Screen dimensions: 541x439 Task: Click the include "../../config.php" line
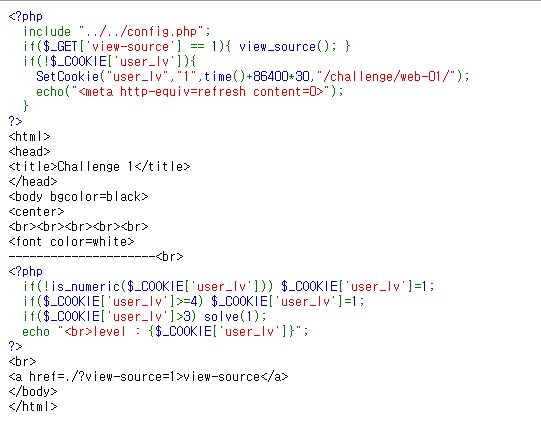(x=117, y=31)
